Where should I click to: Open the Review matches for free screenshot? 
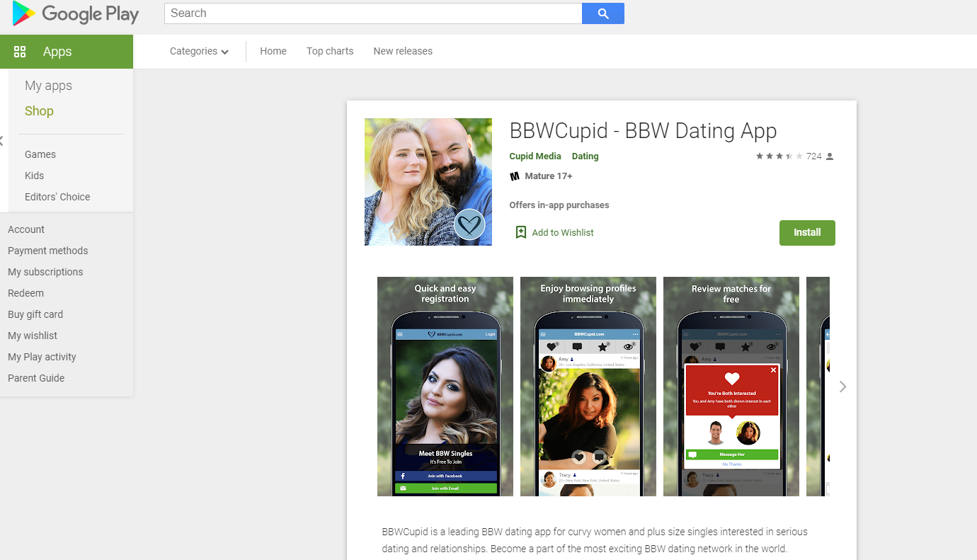(731, 387)
